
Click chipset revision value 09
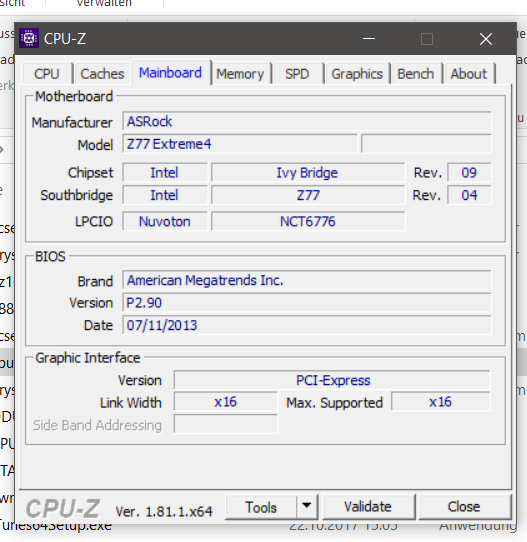469,172
